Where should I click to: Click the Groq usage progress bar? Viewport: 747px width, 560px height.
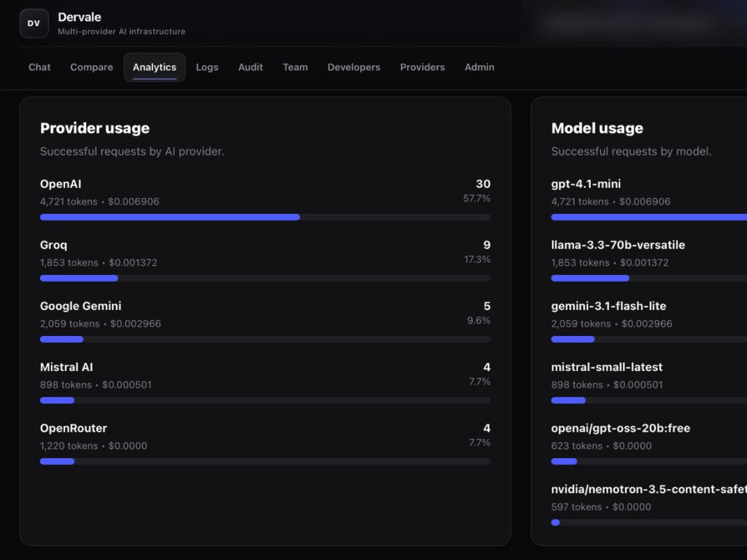point(265,278)
